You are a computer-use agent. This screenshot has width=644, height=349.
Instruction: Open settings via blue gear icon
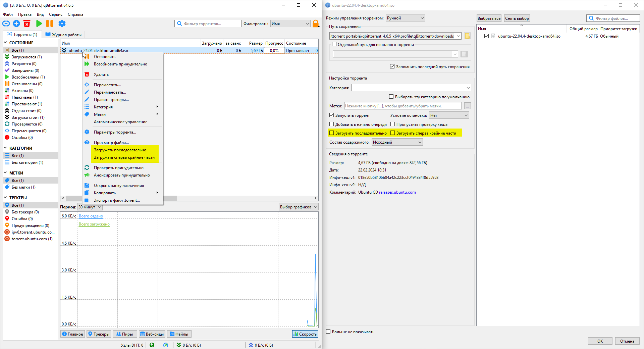coord(62,23)
